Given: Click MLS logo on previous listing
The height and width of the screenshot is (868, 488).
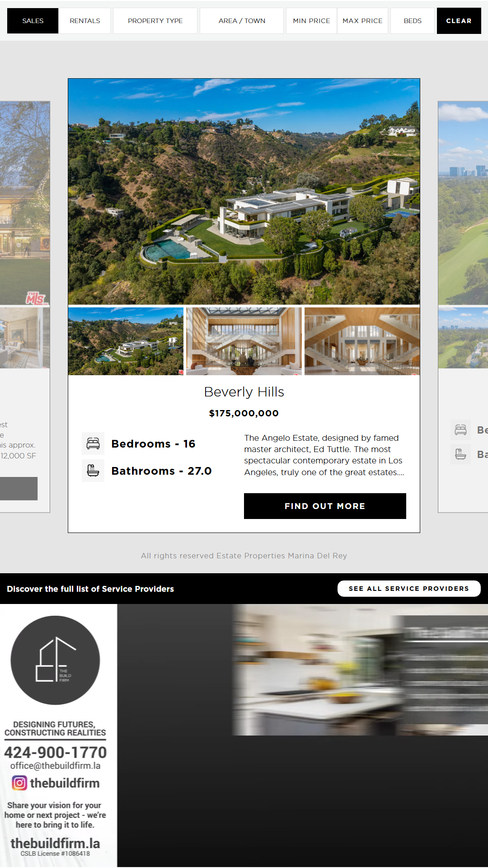Looking at the screenshot, I should (x=36, y=298).
